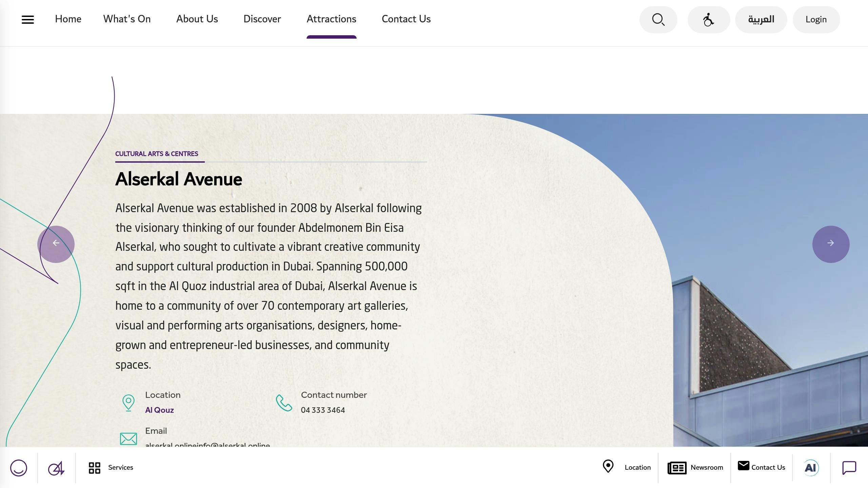Viewport: 868px width, 488px height.
Task: Switch language to Arabic
Action: [x=761, y=20]
